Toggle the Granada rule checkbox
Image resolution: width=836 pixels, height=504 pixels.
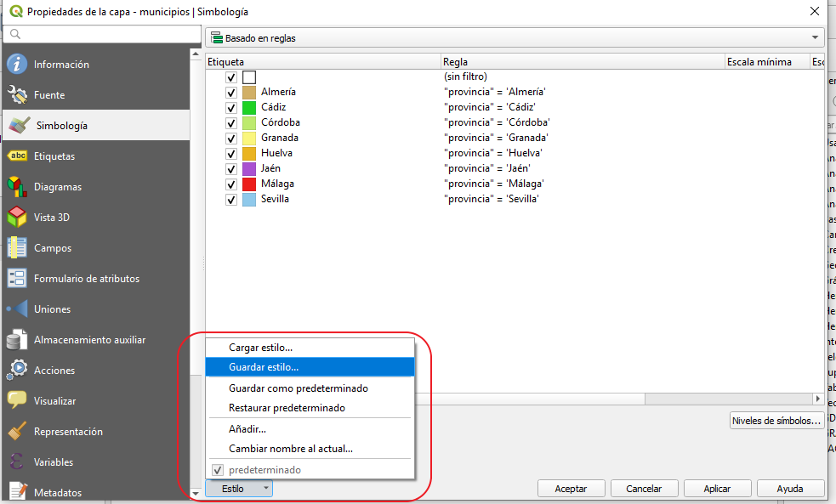pyautogui.click(x=230, y=139)
